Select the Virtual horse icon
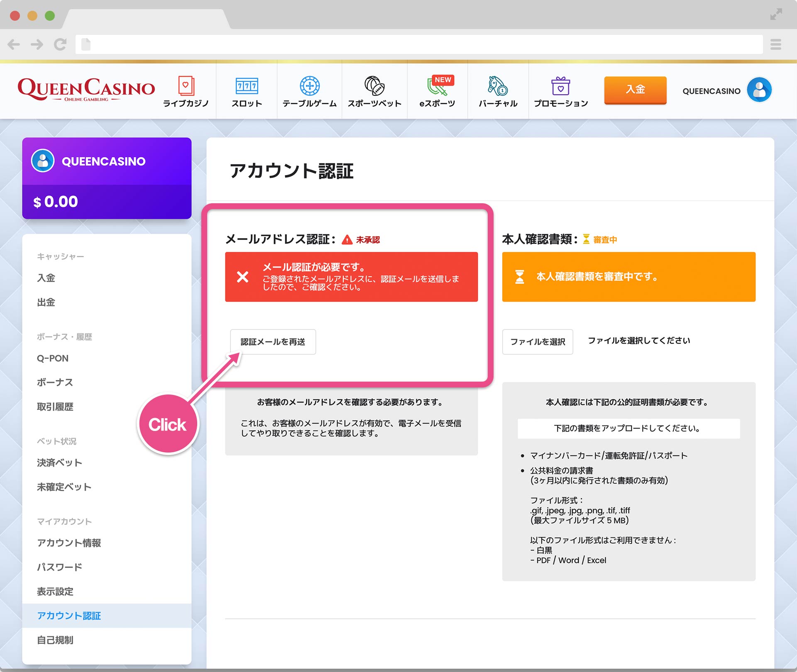The height and width of the screenshot is (672, 797). click(498, 86)
